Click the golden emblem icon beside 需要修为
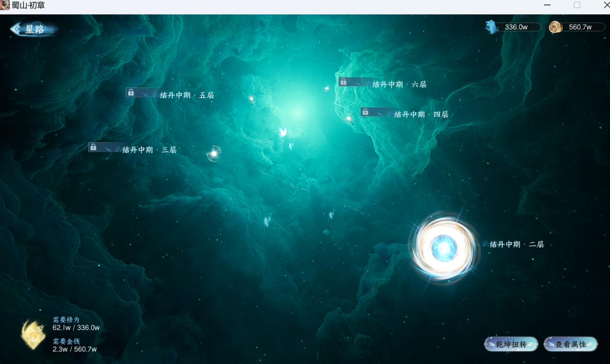Viewport: 610px width, 364px height. pyautogui.click(x=34, y=335)
